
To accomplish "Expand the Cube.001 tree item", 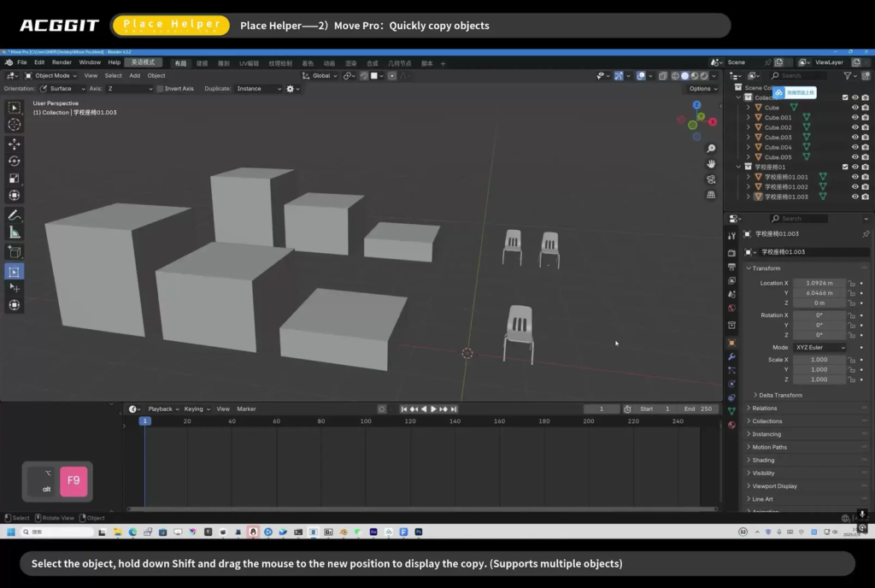I will (x=749, y=118).
